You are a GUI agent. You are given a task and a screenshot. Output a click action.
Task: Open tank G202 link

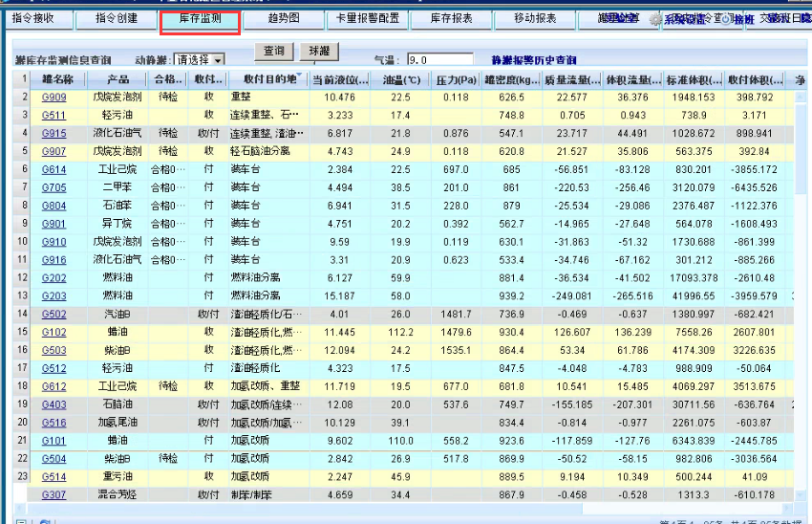click(x=53, y=278)
